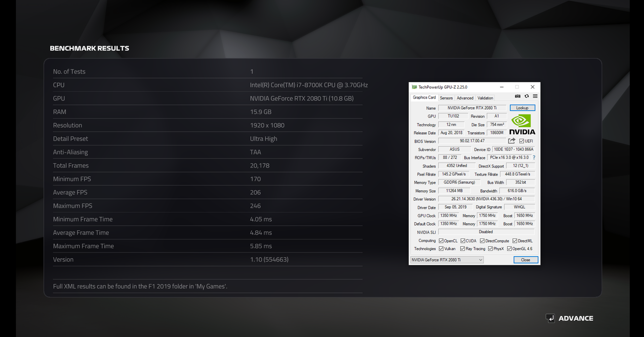
Task: Click the ADVANCE enter key icon
Action: pyautogui.click(x=550, y=318)
